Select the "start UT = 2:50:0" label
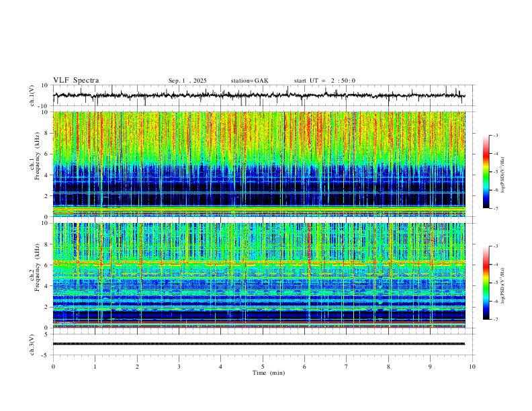532x411 pixels. pyautogui.click(x=324, y=81)
